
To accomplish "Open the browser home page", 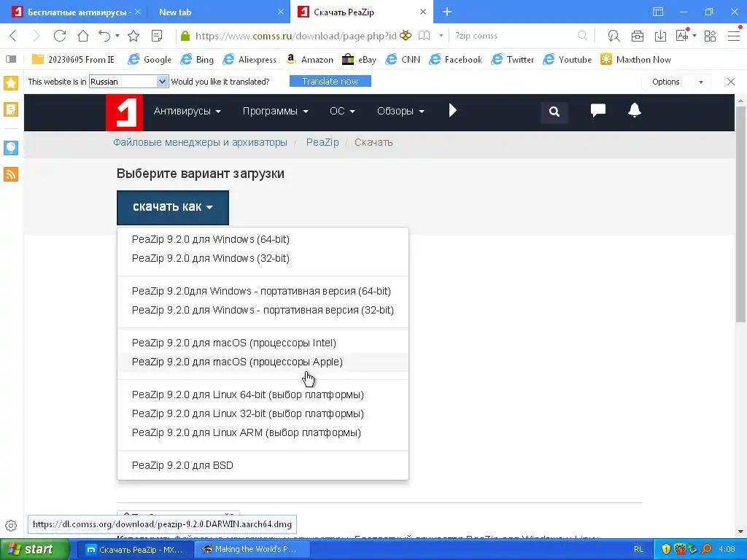I will [x=83, y=36].
